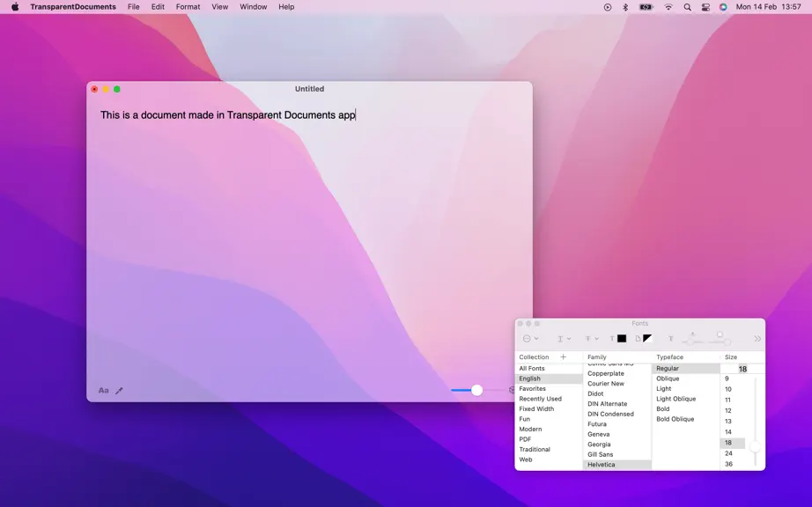This screenshot has width=812, height=507.
Task: Open the text strikethrough style dropdown
Action: pyautogui.click(x=592, y=338)
